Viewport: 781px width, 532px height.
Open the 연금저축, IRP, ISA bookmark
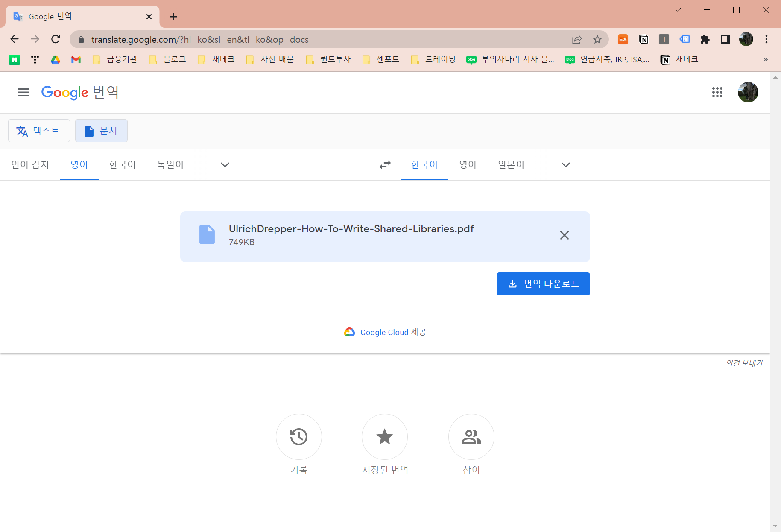(x=608, y=59)
